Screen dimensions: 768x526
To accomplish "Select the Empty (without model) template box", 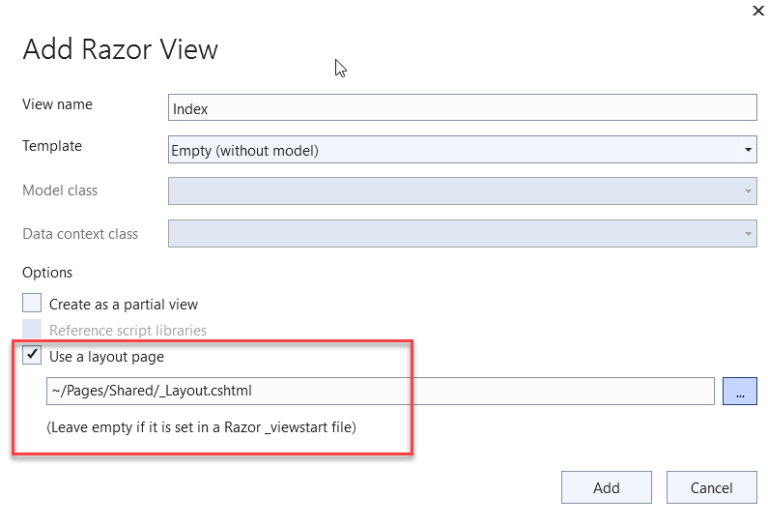I will 462,150.
